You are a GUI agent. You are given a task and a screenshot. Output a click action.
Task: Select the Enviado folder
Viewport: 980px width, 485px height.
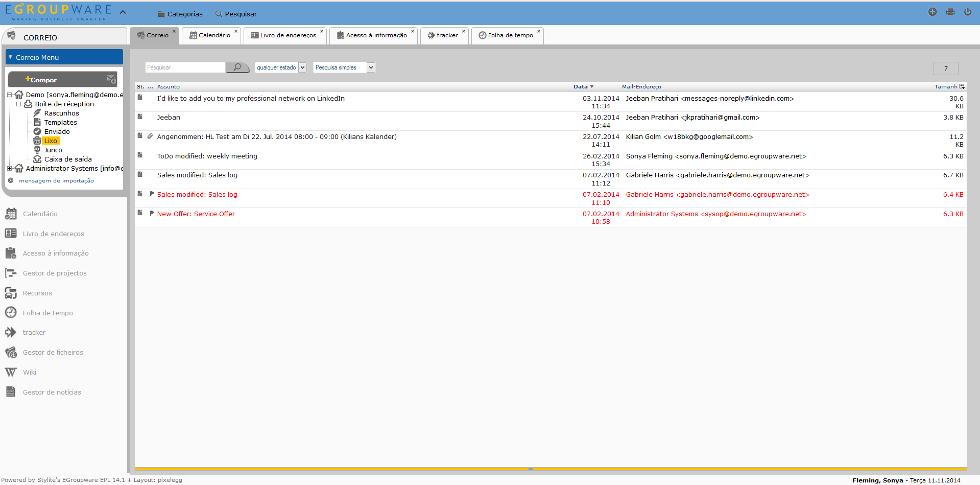point(57,131)
